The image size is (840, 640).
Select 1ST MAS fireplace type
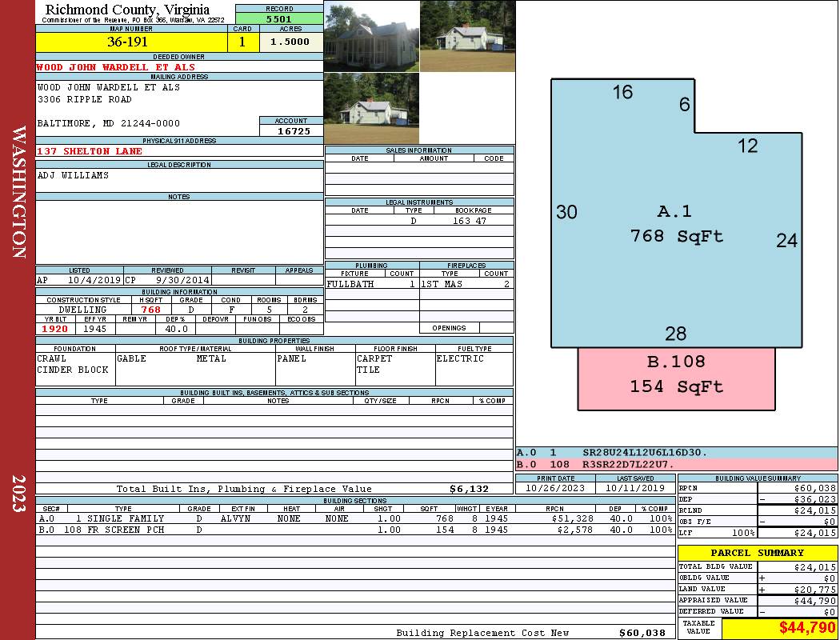pos(442,284)
